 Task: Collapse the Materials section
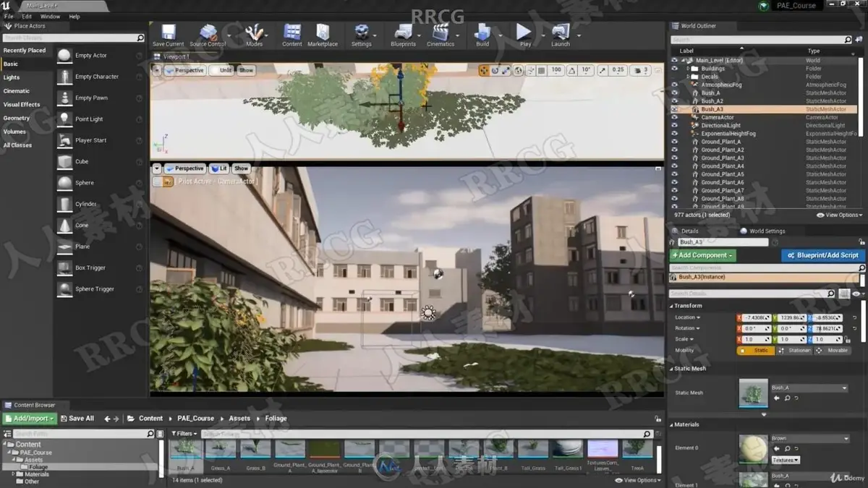tap(672, 424)
